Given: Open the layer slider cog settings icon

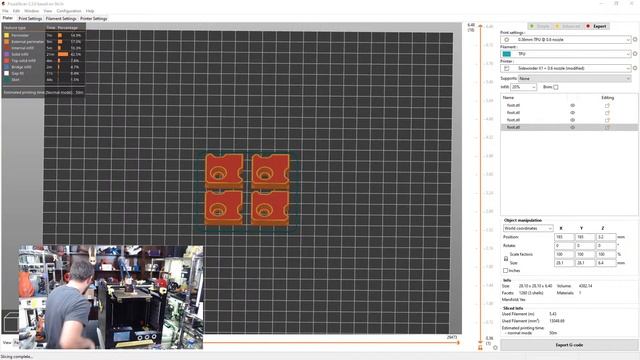Looking at the screenshot, I should (495, 348).
